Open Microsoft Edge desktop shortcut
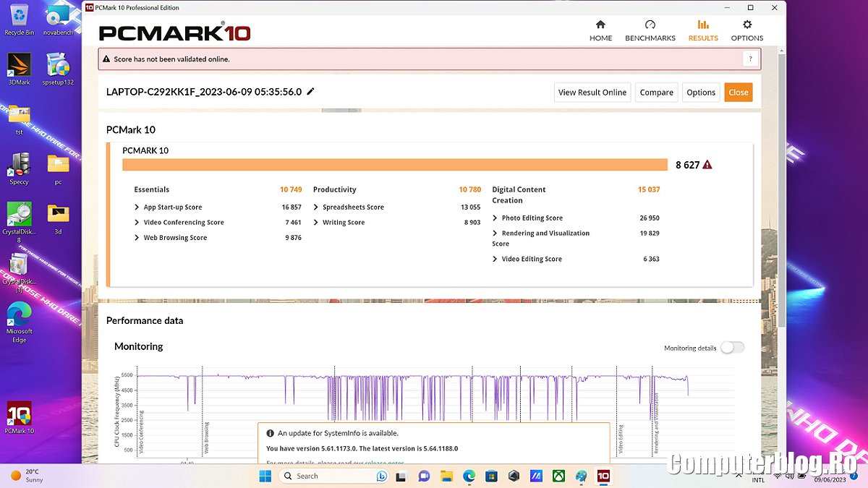Screen dimensions: 868x488 click(19, 315)
